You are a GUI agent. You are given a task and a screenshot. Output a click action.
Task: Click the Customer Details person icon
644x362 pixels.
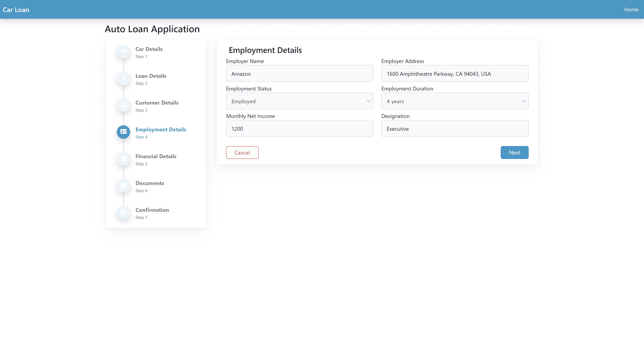(x=123, y=105)
